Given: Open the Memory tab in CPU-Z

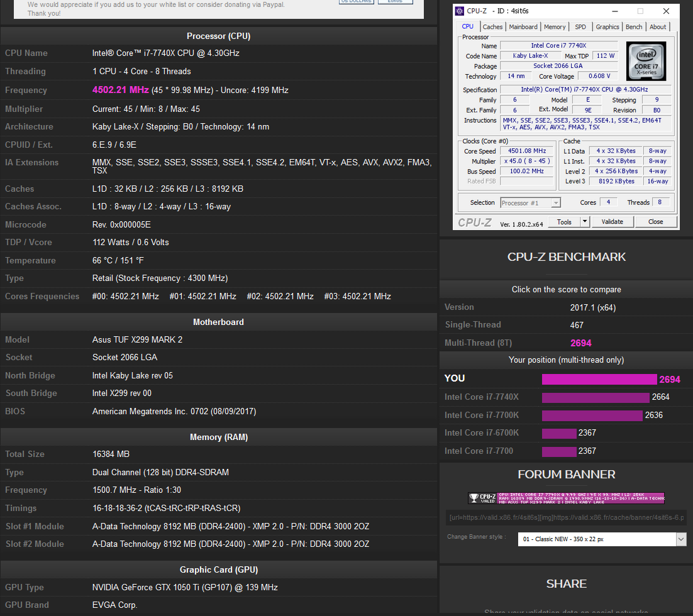Looking at the screenshot, I should [555, 27].
